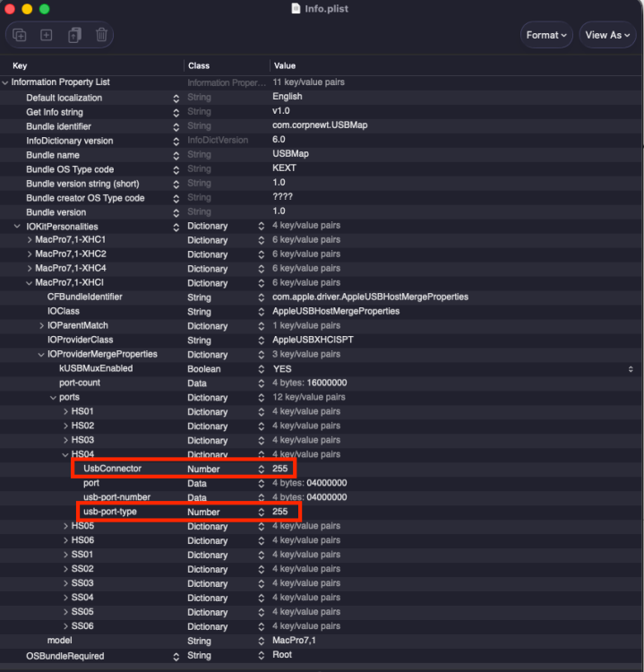The width and height of the screenshot is (644, 672).
Task: Expand the SS01 port entry
Action: coord(65,555)
